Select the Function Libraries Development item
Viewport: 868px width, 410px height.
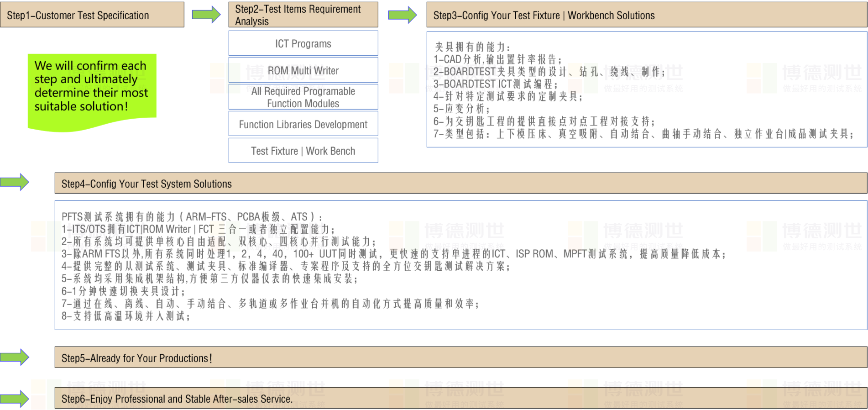(x=303, y=124)
